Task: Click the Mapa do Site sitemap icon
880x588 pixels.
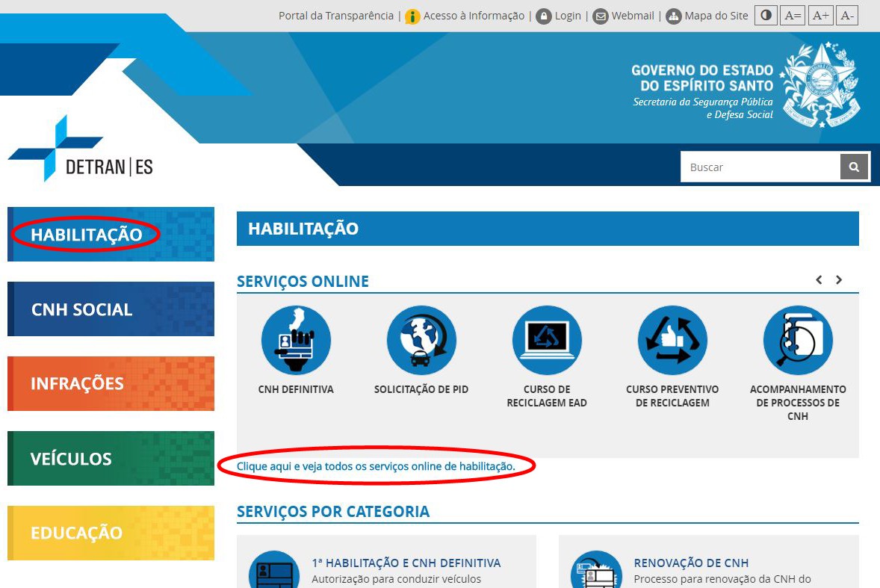Action: pyautogui.click(x=674, y=16)
